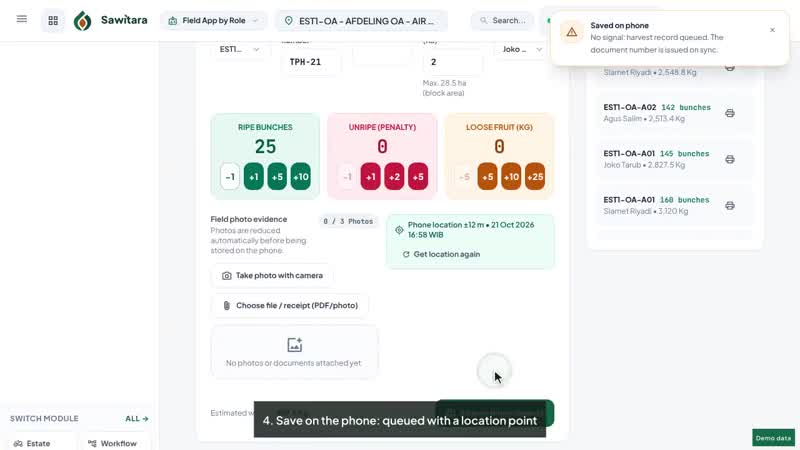Add 10 kg of loose fruit

[x=511, y=177]
